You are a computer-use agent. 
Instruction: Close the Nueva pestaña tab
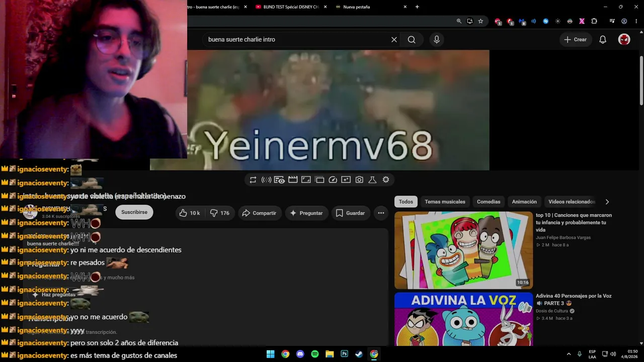(x=405, y=7)
